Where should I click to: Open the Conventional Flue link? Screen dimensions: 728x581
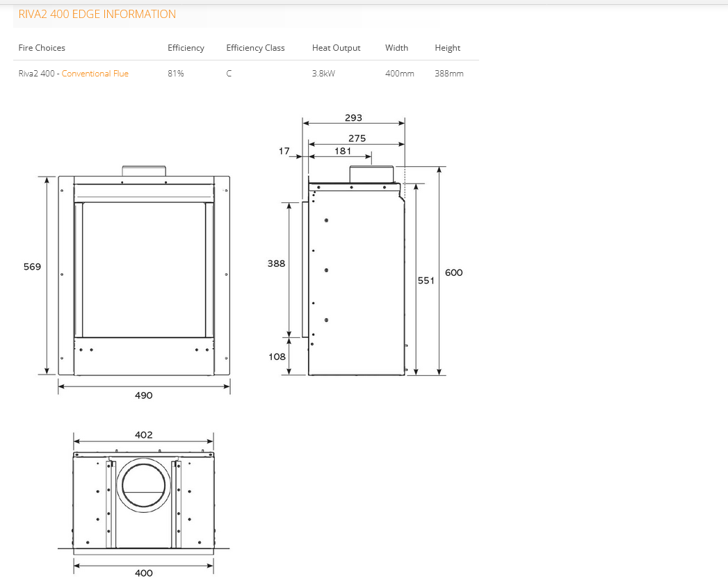95,74
